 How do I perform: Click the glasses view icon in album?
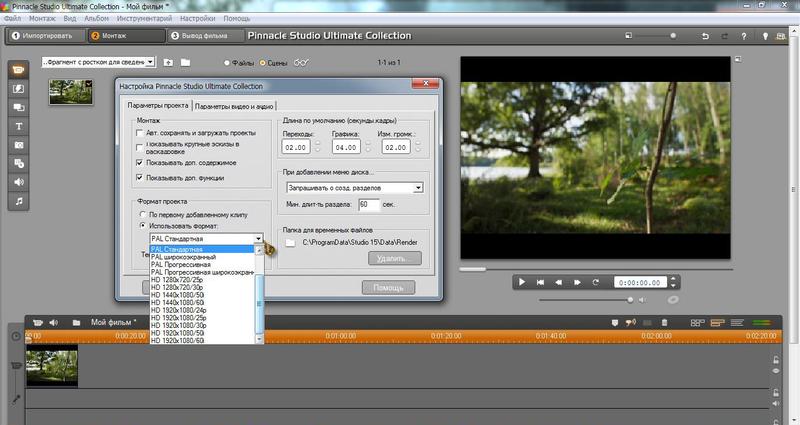click(301, 63)
